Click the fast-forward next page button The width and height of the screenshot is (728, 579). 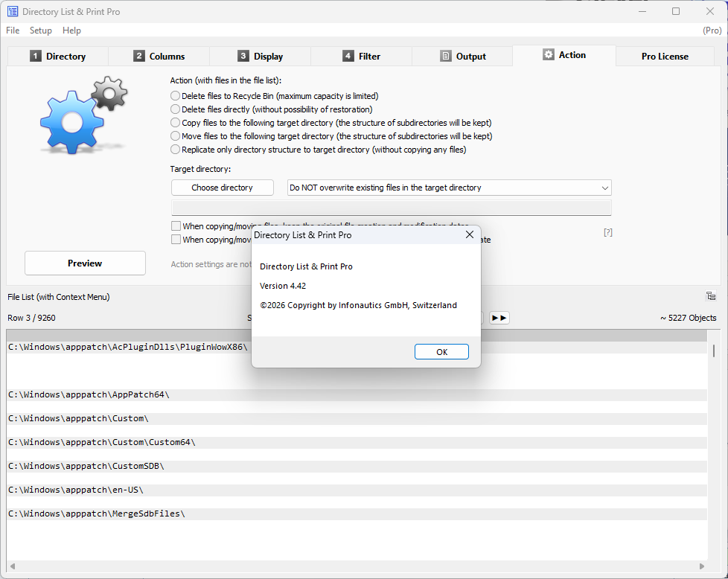[x=499, y=318]
